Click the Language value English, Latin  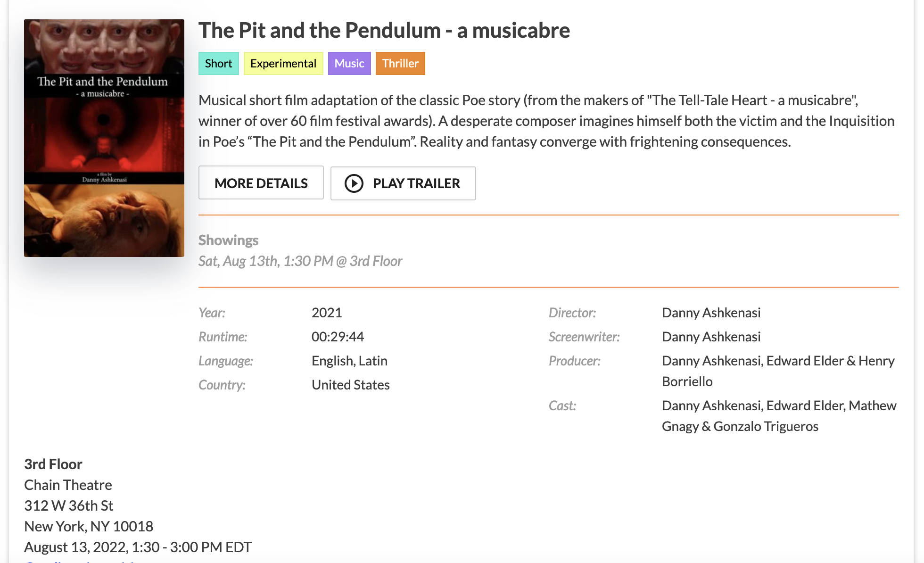point(349,361)
